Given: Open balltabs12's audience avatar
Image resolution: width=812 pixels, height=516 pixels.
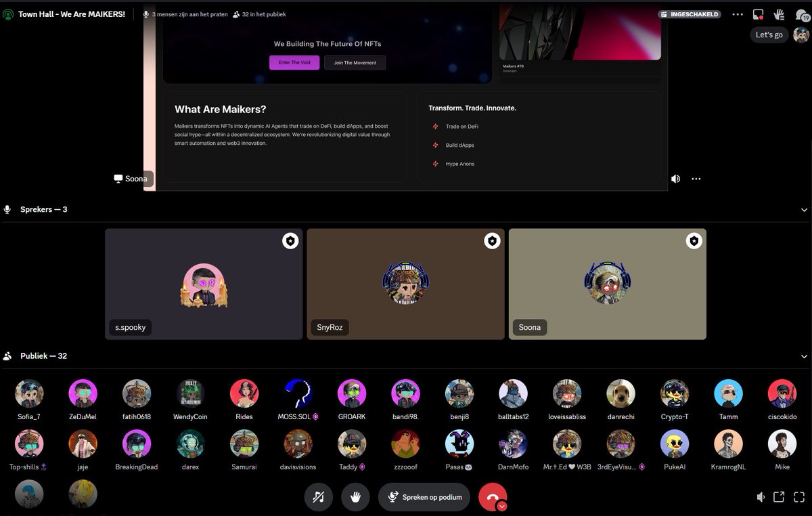Looking at the screenshot, I should point(513,393).
